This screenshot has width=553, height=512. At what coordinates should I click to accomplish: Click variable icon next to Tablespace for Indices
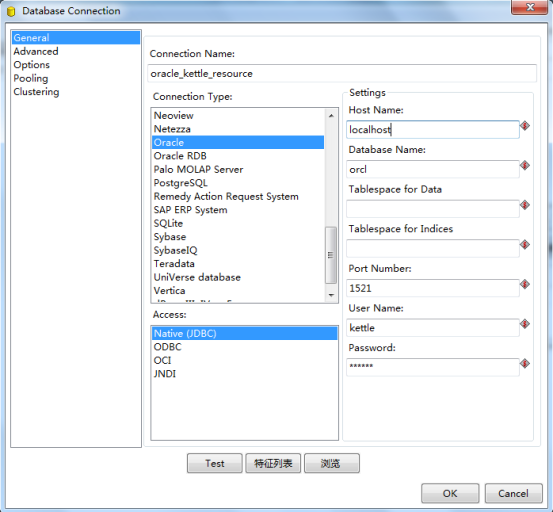point(525,244)
